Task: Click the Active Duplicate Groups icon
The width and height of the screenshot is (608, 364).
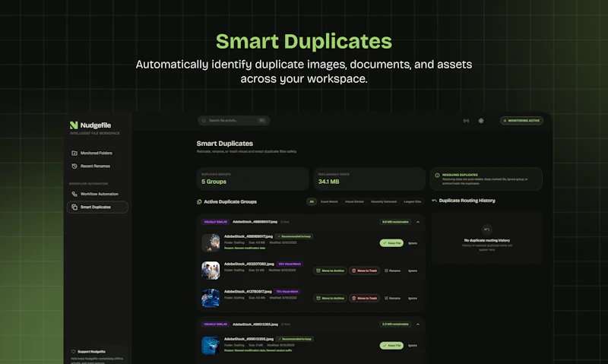Action: pos(199,202)
